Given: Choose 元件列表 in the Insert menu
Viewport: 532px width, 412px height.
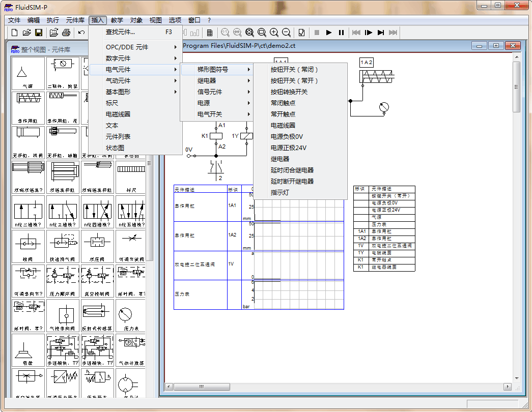Looking at the screenshot, I should coord(135,137).
